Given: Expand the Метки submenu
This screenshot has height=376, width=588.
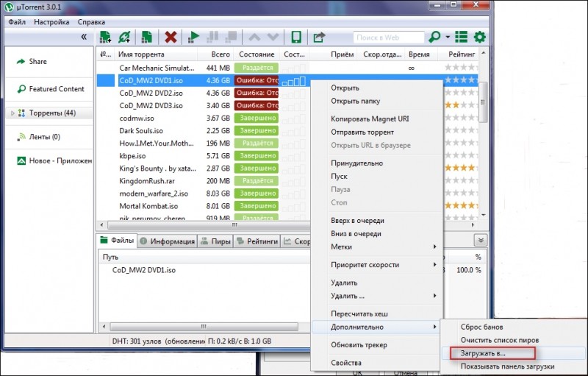Looking at the screenshot, I should (x=377, y=247).
